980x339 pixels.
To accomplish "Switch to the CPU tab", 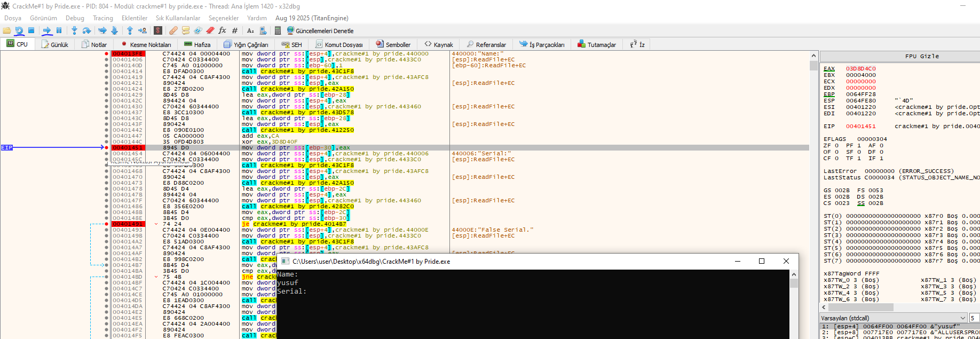I will coord(17,44).
